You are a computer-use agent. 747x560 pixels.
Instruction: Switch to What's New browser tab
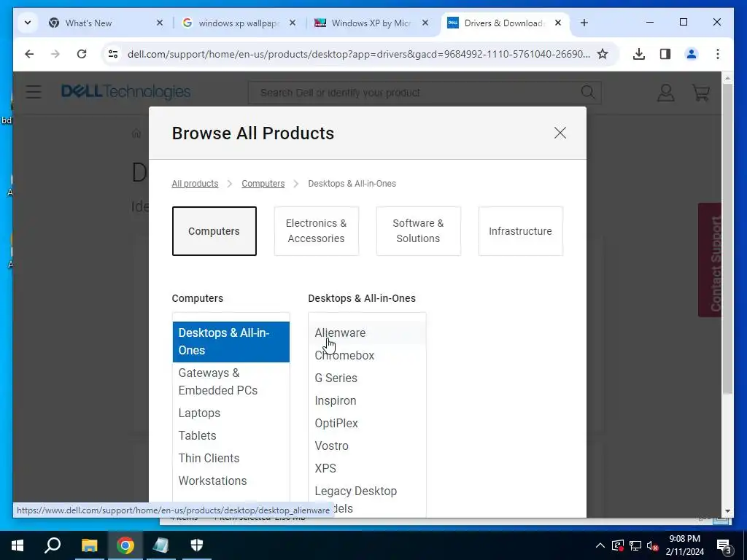[105, 23]
